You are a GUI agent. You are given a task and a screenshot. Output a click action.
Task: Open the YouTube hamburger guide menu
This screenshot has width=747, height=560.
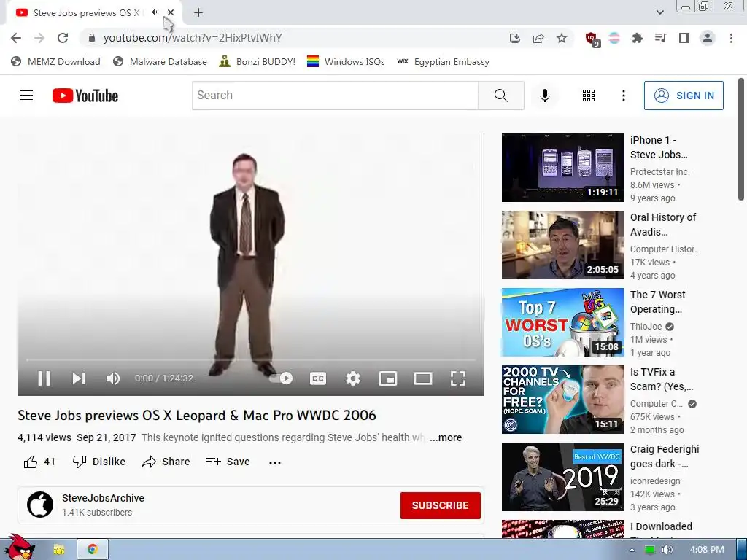click(26, 96)
